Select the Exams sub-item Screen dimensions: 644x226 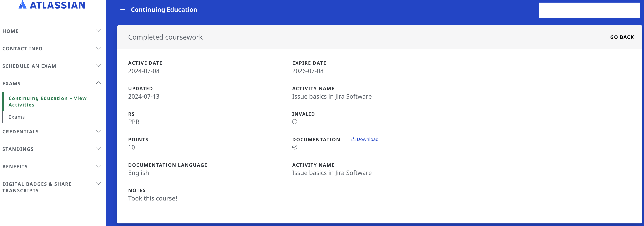pos(17,117)
